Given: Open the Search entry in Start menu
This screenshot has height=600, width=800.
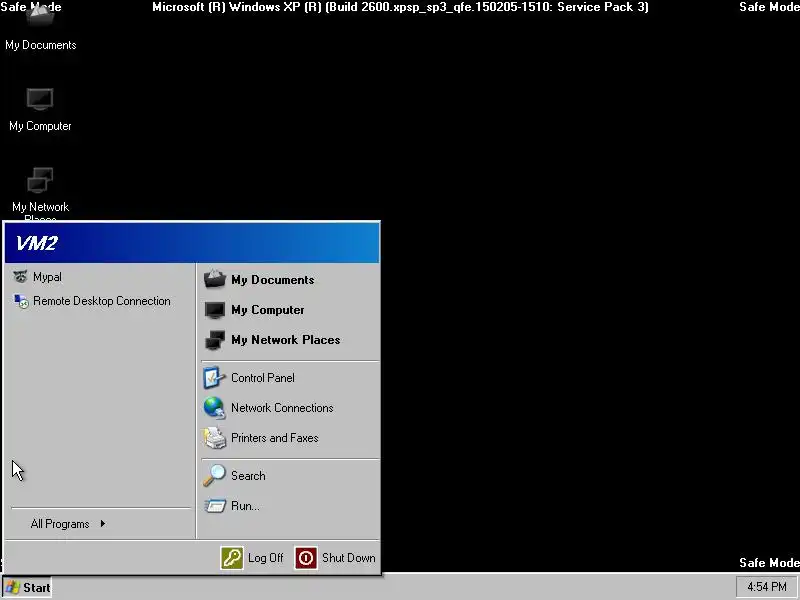Looking at the screenshot, I should point(248,476).
